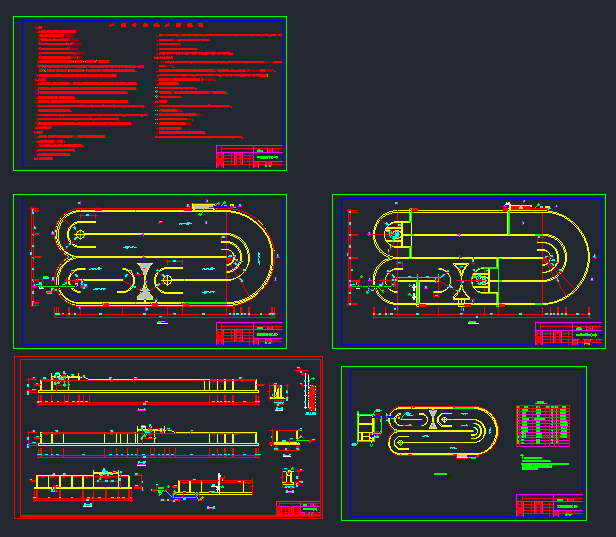Viewport: 616px width, 537px height.
Task: Select the top long section in red-bordered sheet
Action: 144,388
